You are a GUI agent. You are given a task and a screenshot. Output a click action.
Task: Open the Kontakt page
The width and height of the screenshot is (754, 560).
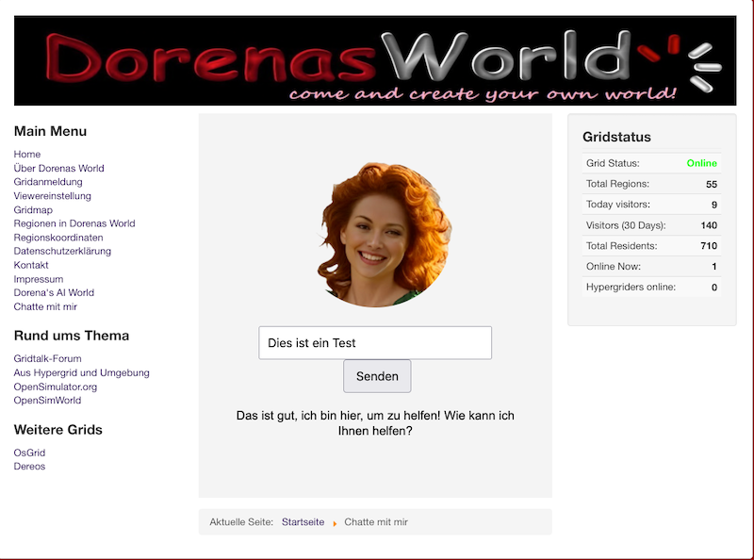31,265
